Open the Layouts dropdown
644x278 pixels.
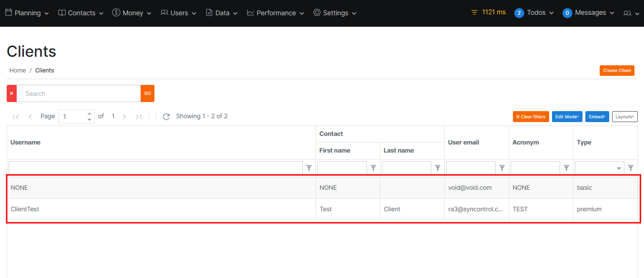click(624, 117)
